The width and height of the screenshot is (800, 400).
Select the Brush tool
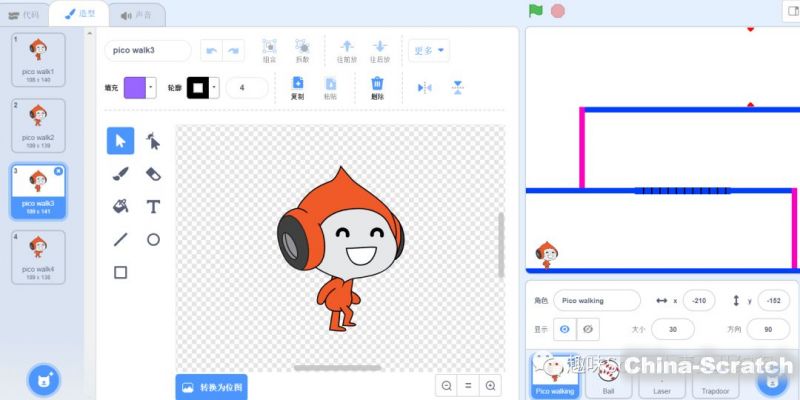click(x=120, y=174)
